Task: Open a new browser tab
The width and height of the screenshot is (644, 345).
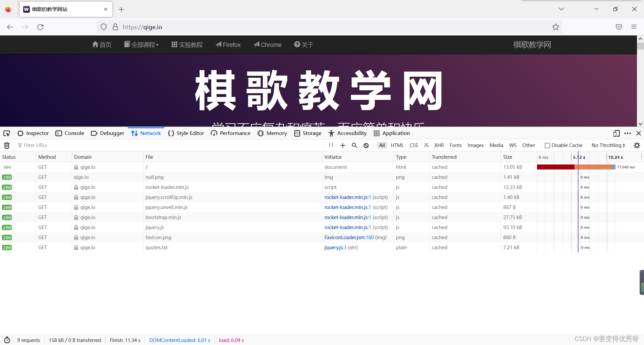Action: pos(121,9)
